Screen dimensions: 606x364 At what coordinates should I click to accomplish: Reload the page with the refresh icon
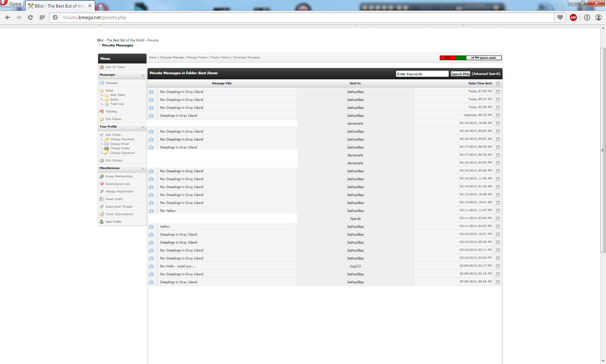click(x=31, y=17)
